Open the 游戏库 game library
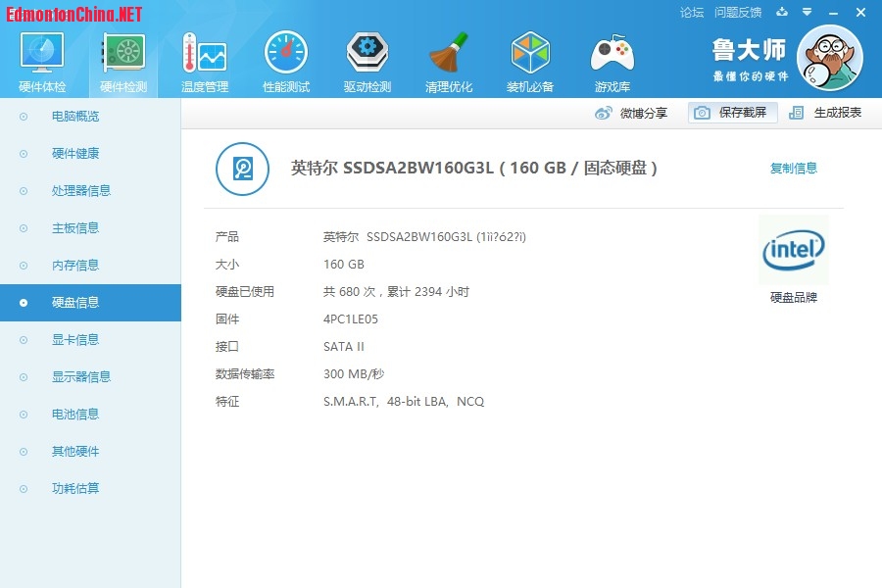This screenshot has height=588, width=882. pos(612,59)
